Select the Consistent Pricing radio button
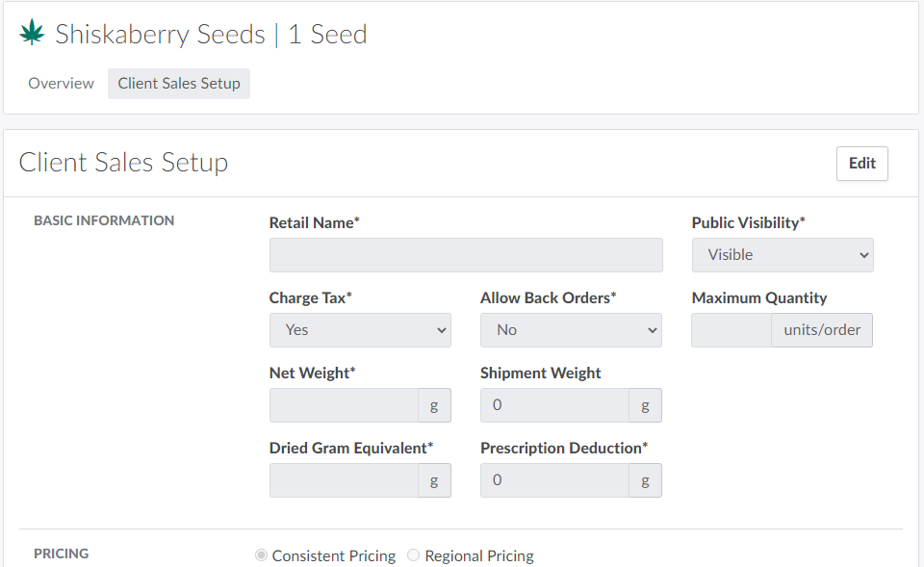This screenshot has height=567, width=924. pyautogui.click(x=261, y=555)
